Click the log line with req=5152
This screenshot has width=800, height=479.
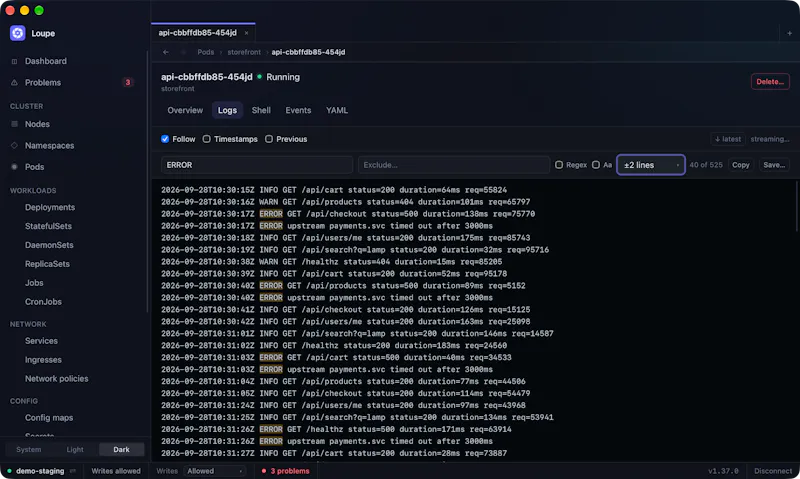[x=343, y=286]
